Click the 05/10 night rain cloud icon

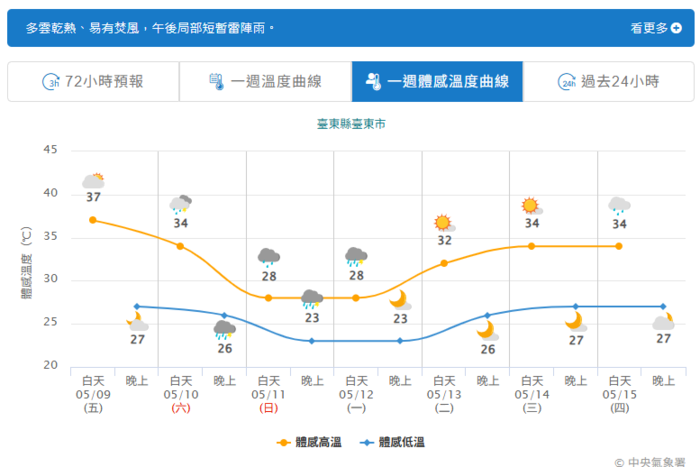click(224, 330)
